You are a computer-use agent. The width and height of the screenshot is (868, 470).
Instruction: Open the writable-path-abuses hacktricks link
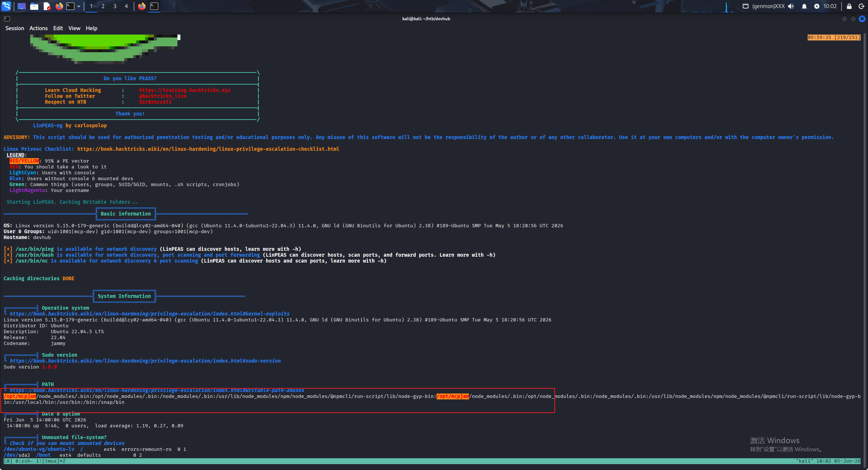pos(157,390)
